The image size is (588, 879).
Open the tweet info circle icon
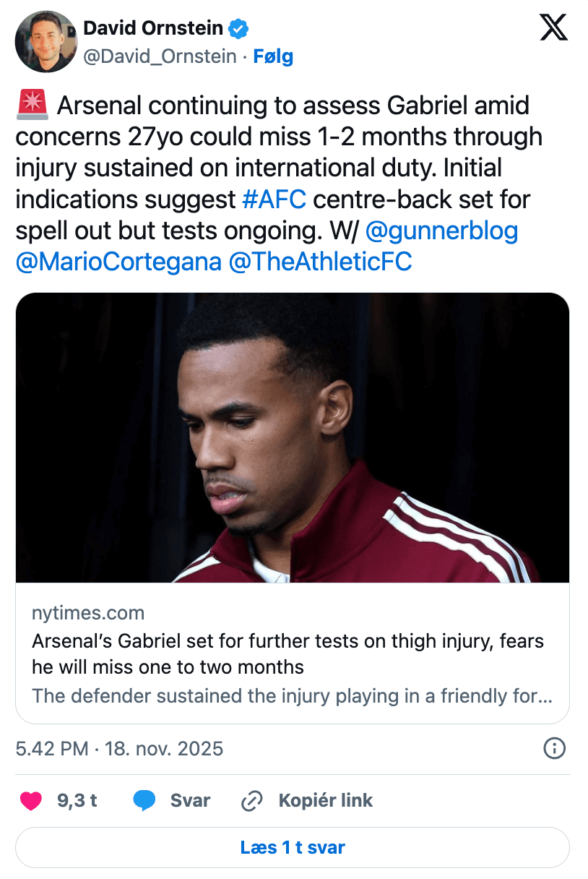554,748
